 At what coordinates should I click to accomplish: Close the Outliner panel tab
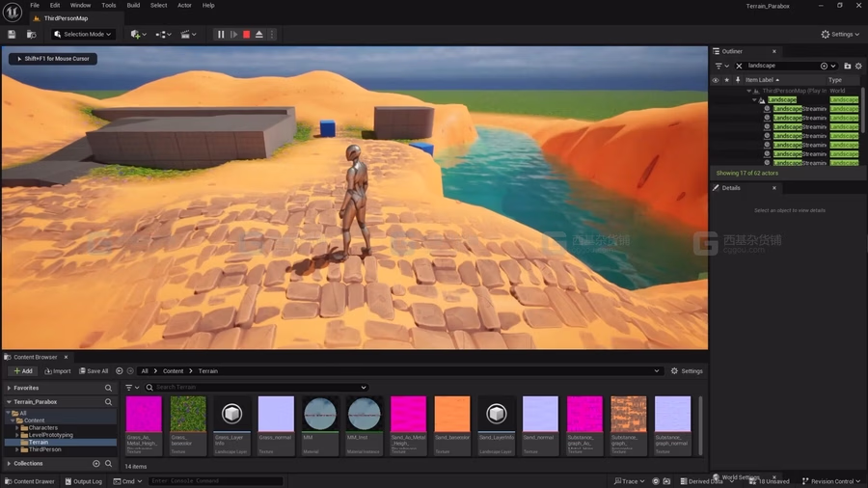coord(773,51)
